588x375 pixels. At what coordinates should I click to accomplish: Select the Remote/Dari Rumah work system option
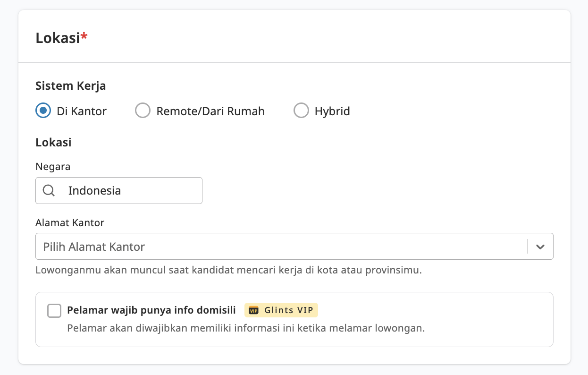click(x=143, y=111)
